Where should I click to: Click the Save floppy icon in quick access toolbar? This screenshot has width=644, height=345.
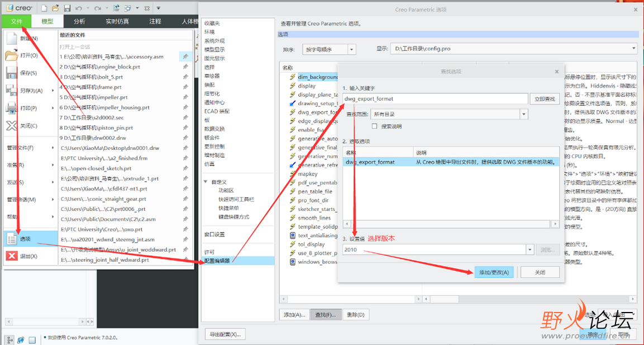pos(68,8)
